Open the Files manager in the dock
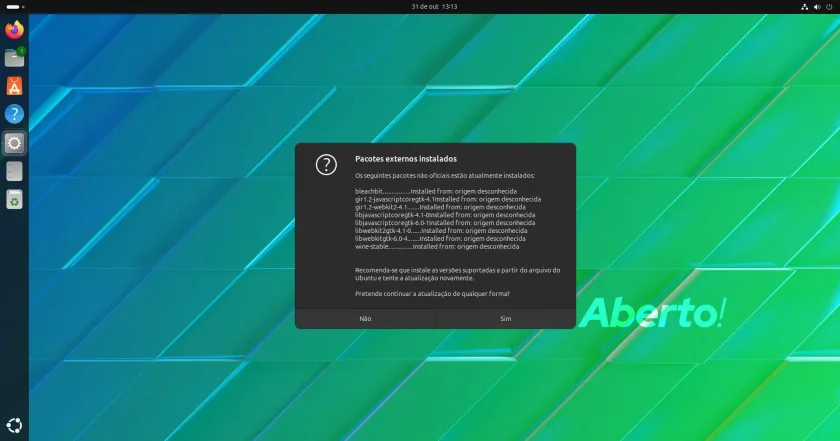Image resolution: width=840 pixels, height=441 pixels. [x=14, y=58]
